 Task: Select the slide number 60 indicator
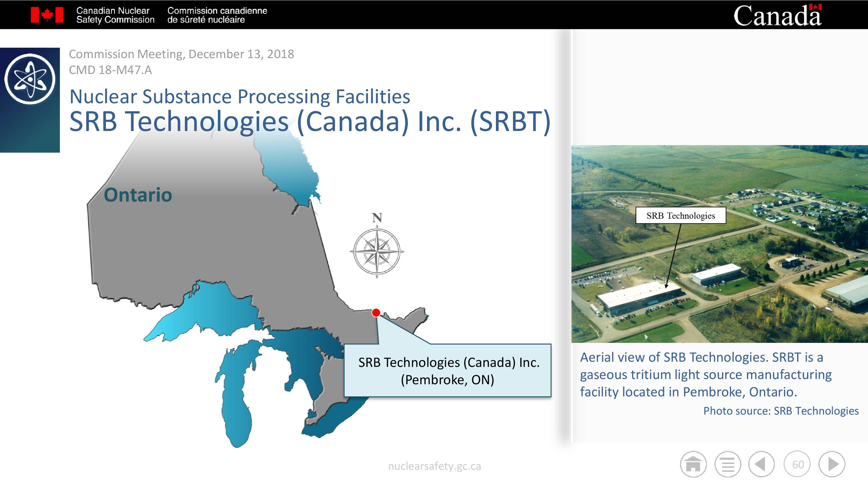coord(797,464)
